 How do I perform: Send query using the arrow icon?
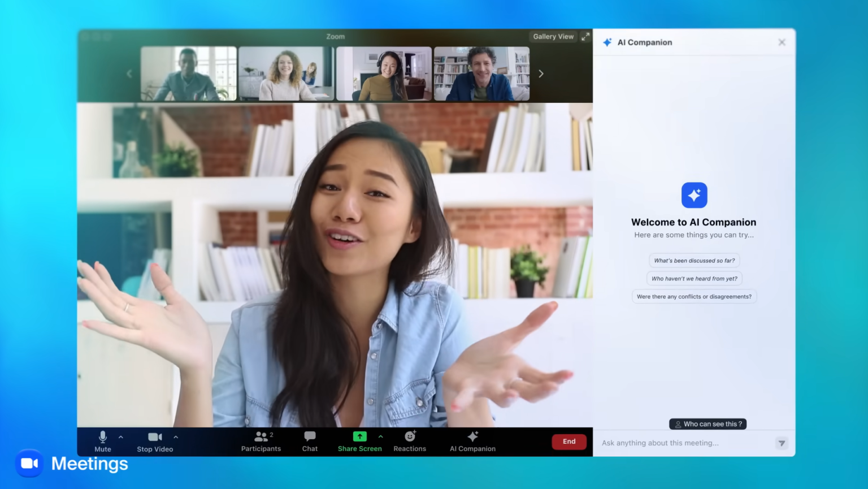click(782, 443)
